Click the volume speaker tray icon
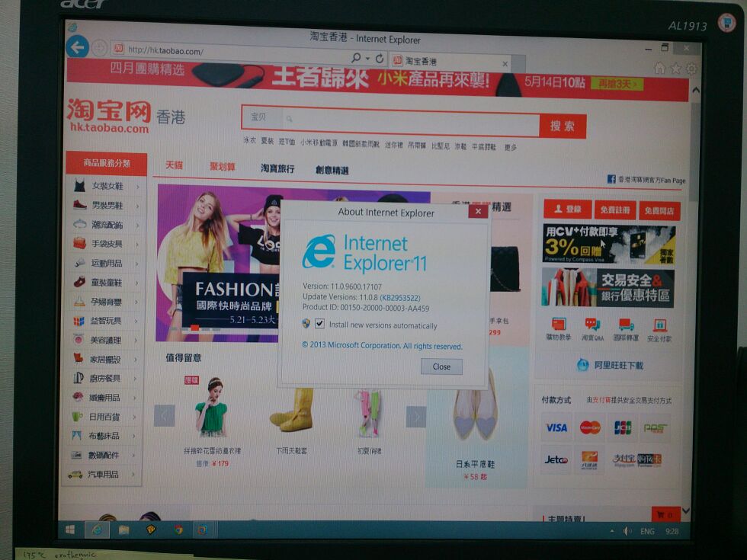The height and width of the screenshot is (560, 747). 627,531
